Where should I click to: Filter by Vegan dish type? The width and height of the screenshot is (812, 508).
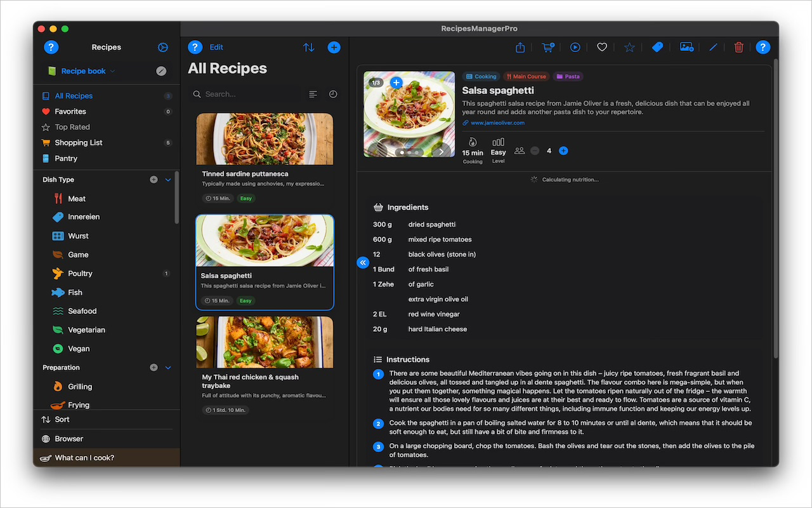click(x=107, y=349)
